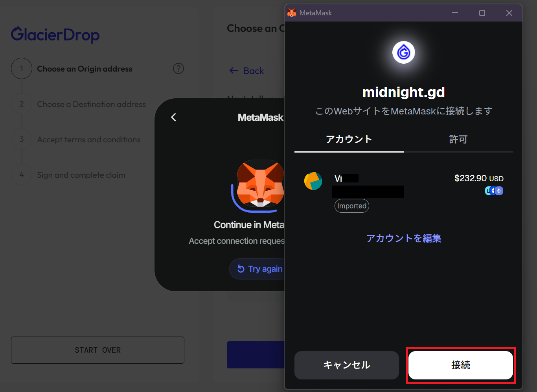The height and width of the screenshot is (392, 537).
Task: Click step 4 Sign and complete claim
Action: (81, 175)
